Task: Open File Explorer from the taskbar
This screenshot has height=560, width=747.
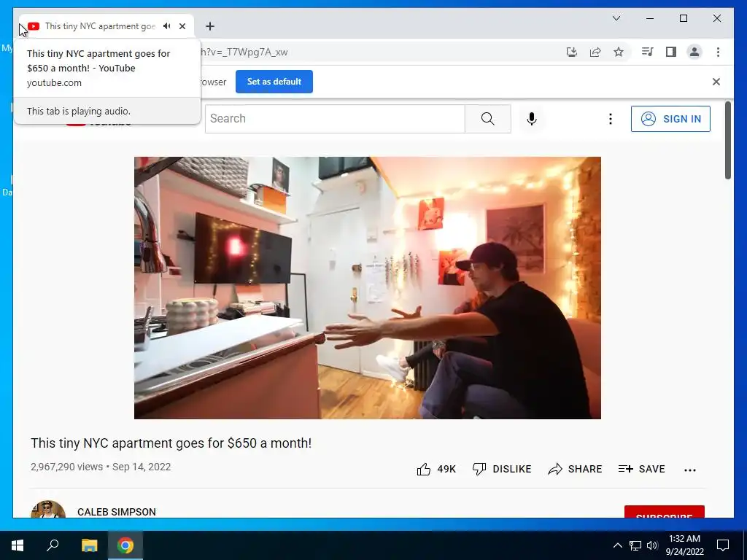Action: tap(89, 545)
